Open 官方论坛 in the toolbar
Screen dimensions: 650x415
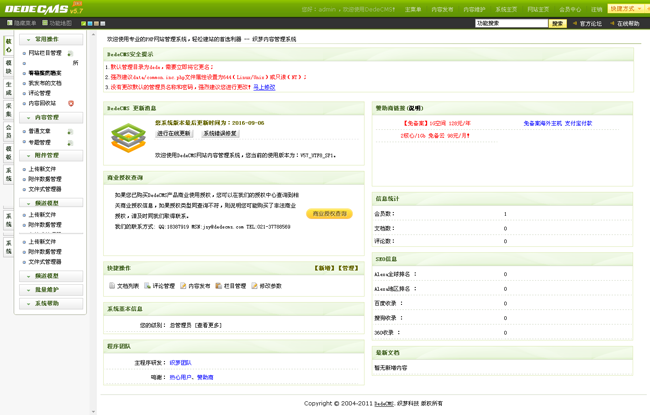pyautogui.click(x=591, y=24)
